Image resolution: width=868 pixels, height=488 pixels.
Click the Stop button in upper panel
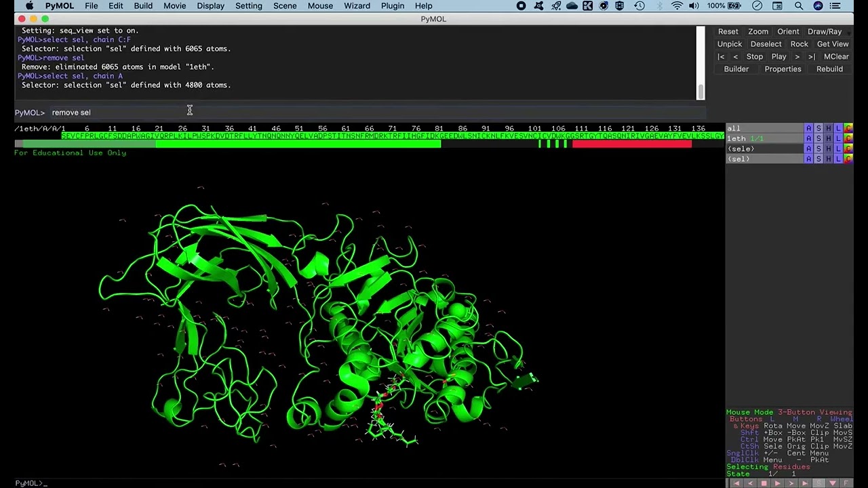(754, 57)
